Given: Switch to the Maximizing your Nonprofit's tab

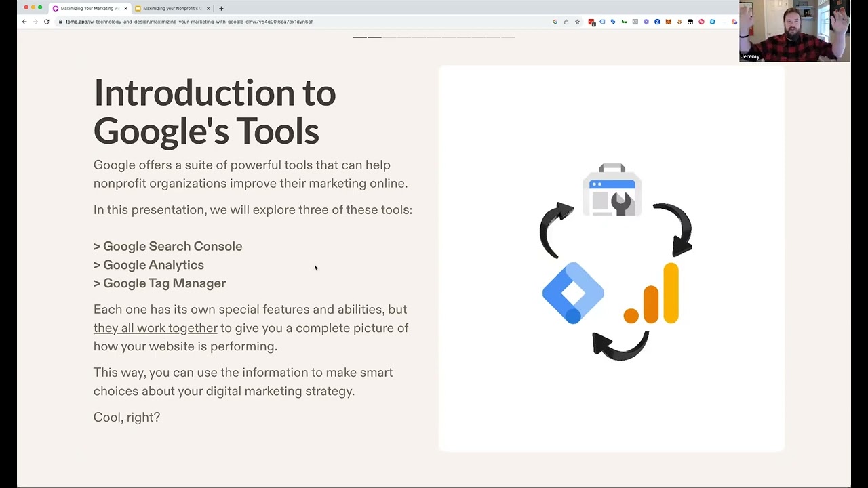Looking at the screenshot, I should pyautogui.click(x=172, y=9).
